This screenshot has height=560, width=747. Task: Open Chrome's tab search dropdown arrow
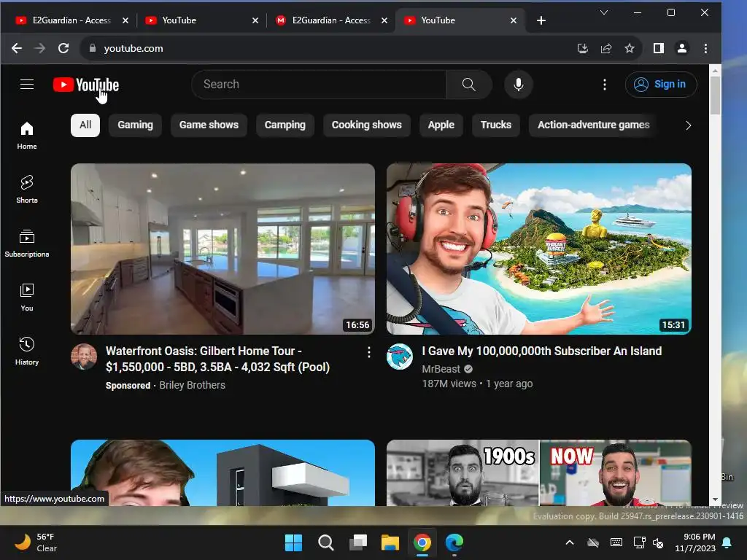(603, 13)
